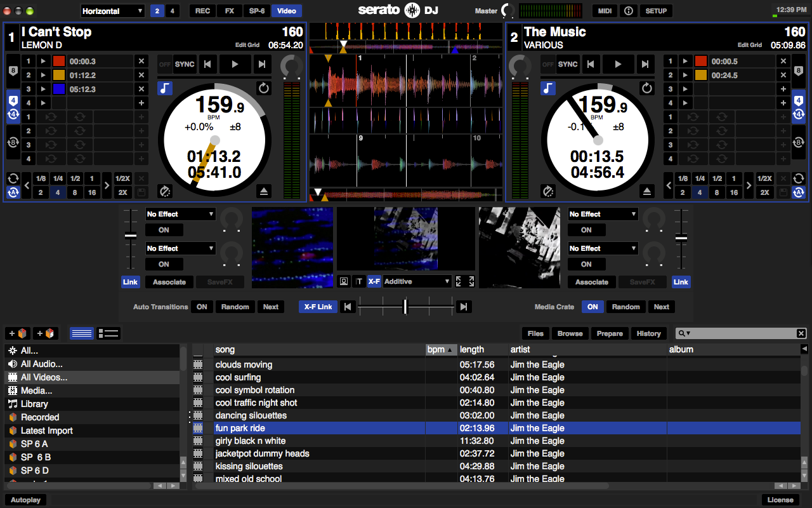Play deck 2 track
812x508 pixels.
pos(618,64)
